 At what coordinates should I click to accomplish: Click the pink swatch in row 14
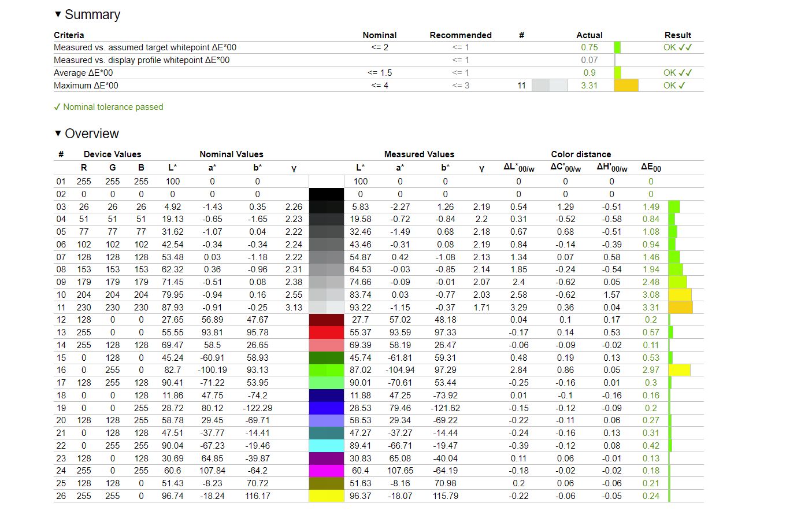327,345
